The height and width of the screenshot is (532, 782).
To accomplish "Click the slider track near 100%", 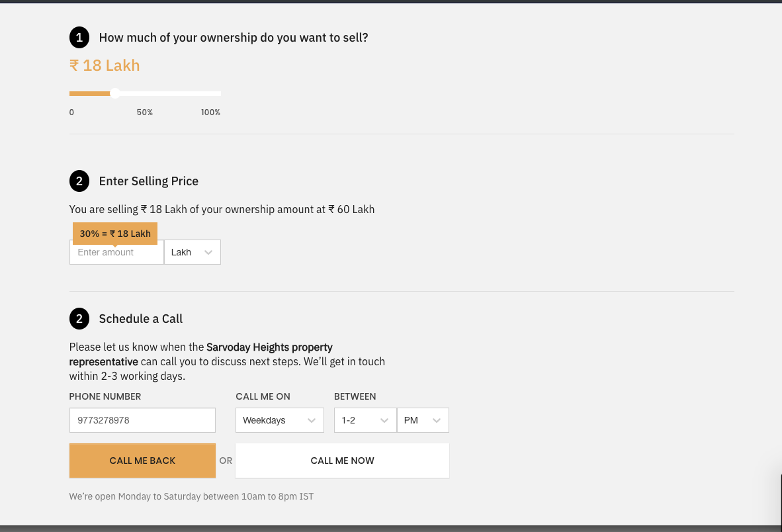I will 218,93.
